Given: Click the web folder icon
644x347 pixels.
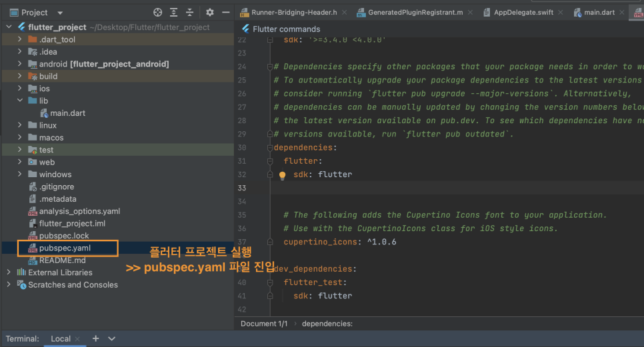Looking at the screenshot, I should point(33,162).
